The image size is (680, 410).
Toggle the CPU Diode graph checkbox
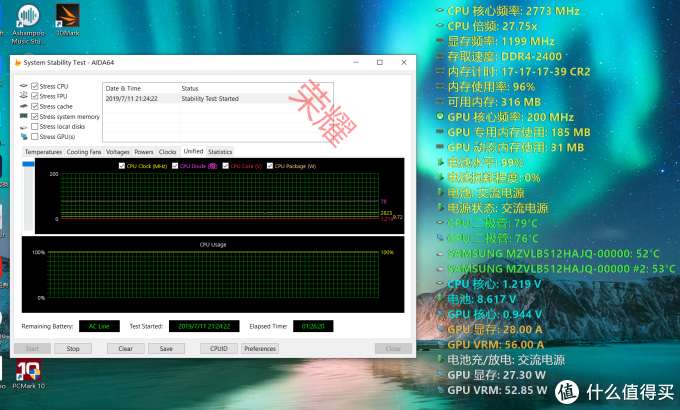[175, 166]
